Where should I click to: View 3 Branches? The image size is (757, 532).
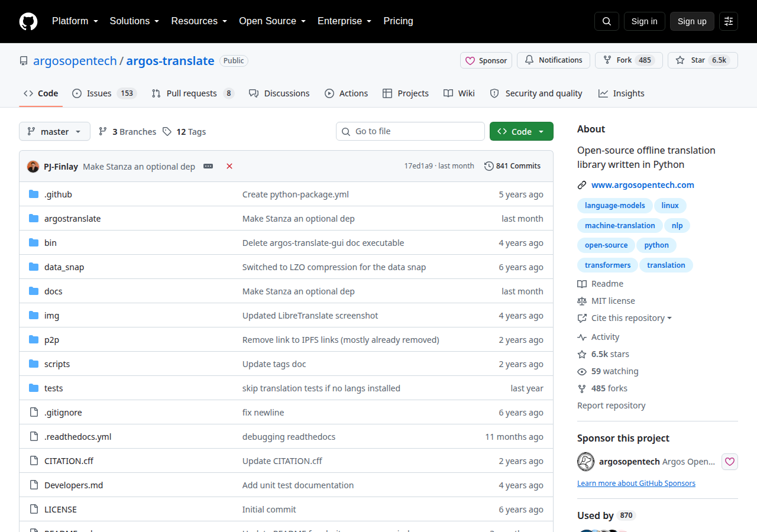127,132
